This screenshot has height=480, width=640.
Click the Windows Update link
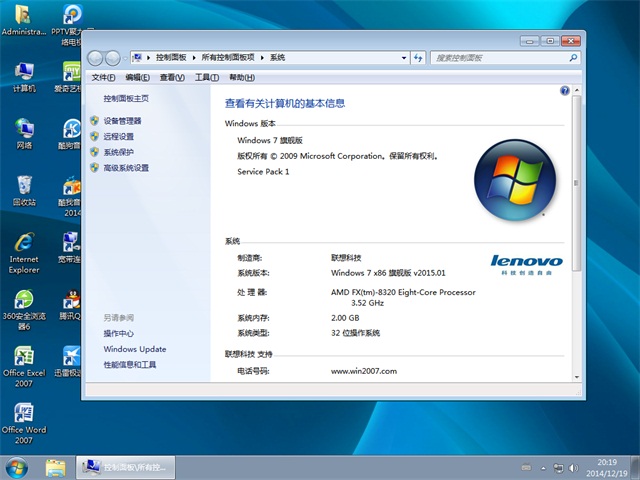[134, 349]
